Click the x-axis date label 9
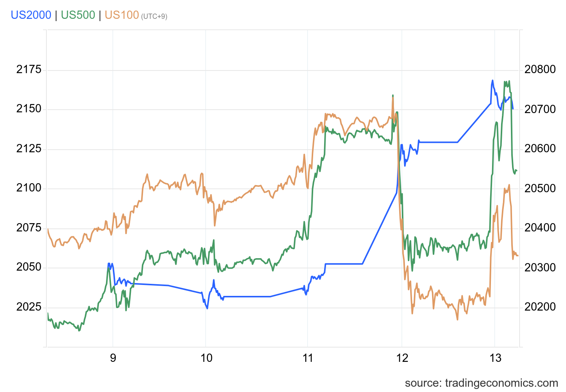This screenshot has width=566, height=392. click(x=113, y=358)
